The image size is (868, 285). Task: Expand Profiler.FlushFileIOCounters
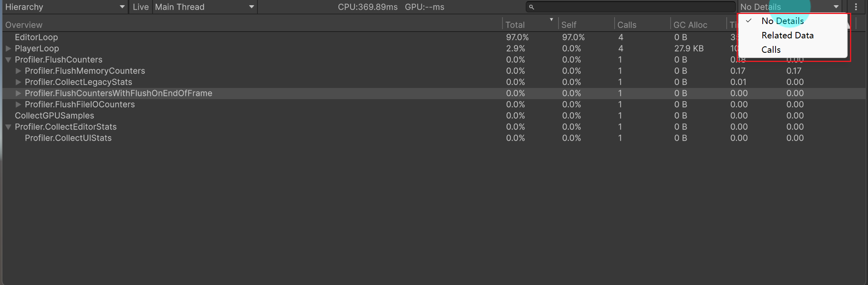click(x=18, y=104)
